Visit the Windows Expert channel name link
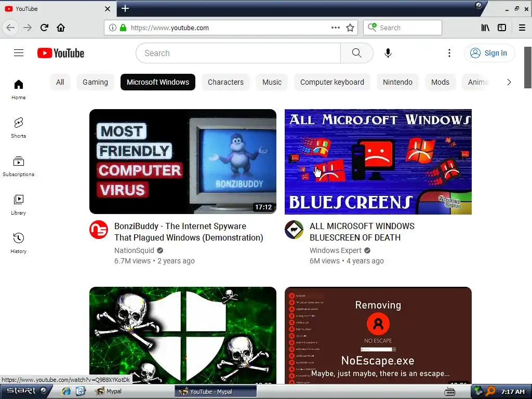Image resolution: width=532 pixels, height=399 pixels. pos(336,250)
